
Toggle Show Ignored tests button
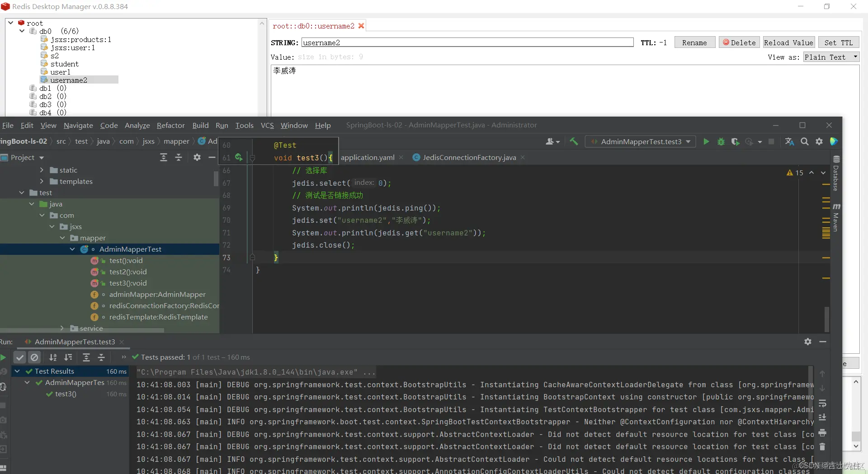click(34, 357)
